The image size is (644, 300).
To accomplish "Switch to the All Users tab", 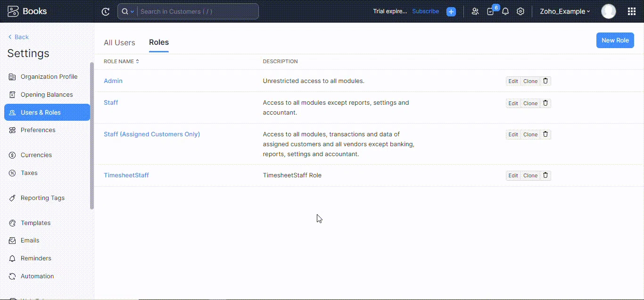I will [119, 42].
